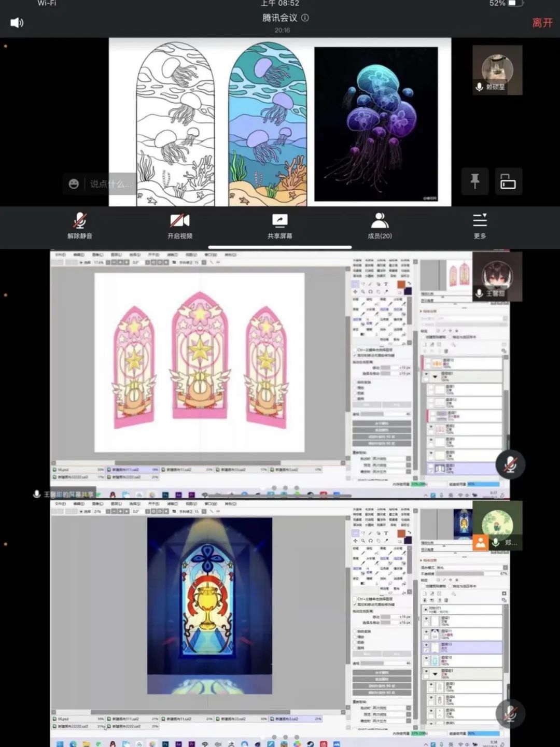
Task: Open 确定时 dropdown in bottom screenshot
Action: [391, 720]
